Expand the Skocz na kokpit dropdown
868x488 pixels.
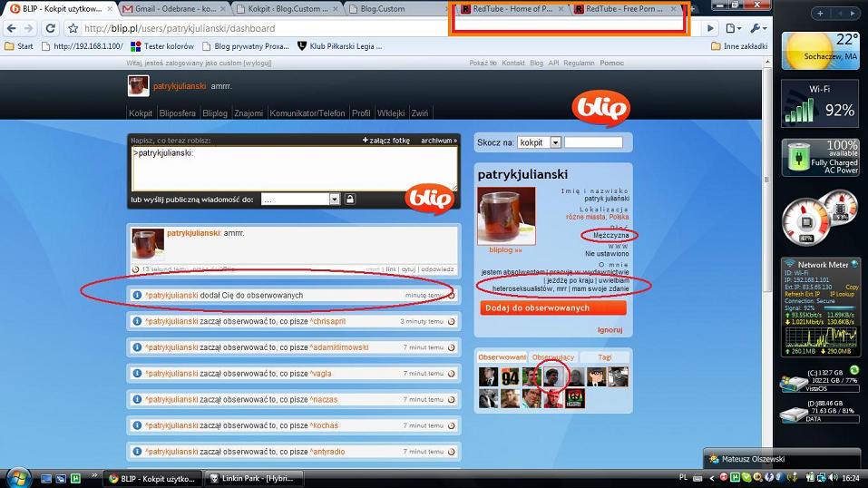click(x=555, y=142)
